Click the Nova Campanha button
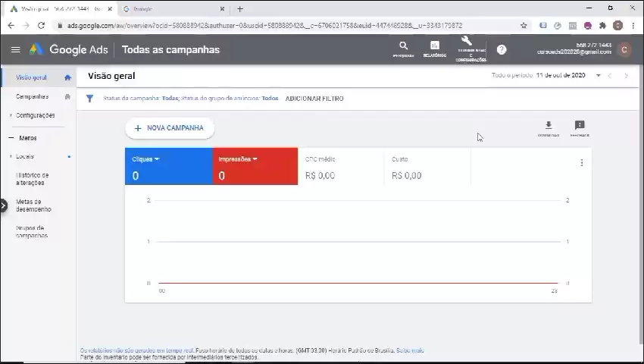The width and height of the screenshot is (644, 364). (x=169, y=128)
